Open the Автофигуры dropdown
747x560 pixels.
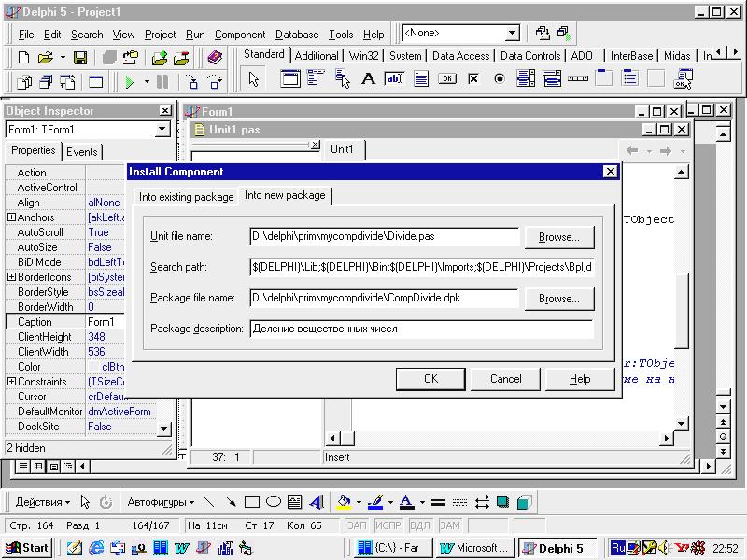click(161, 502)
